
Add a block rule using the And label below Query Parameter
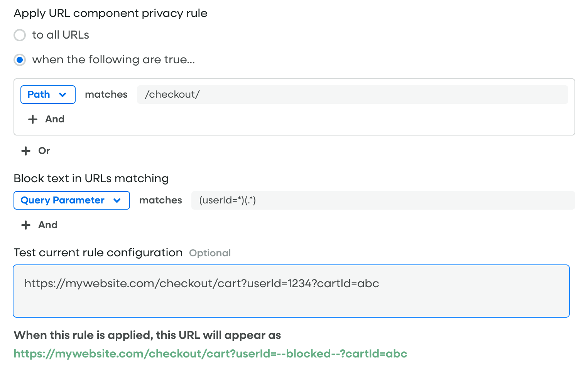coord(48,225)
